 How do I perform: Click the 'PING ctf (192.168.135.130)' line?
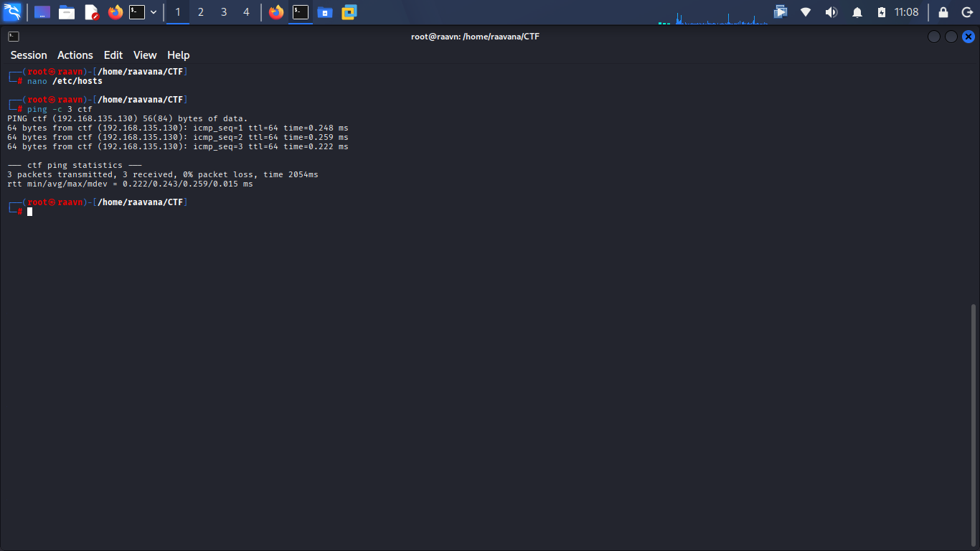click(x=128, y=118)
